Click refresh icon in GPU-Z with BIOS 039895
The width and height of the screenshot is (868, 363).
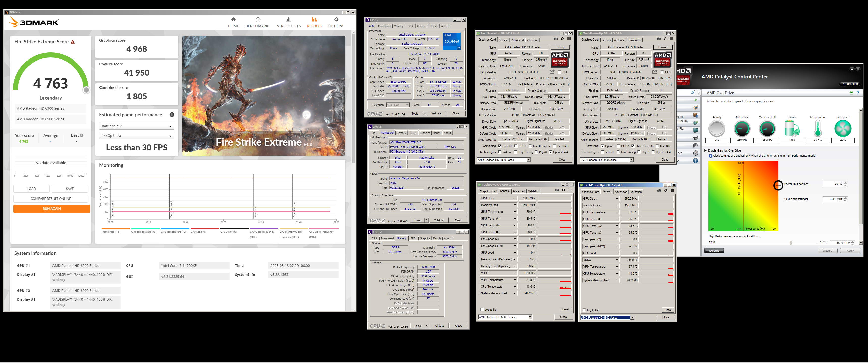664,39
